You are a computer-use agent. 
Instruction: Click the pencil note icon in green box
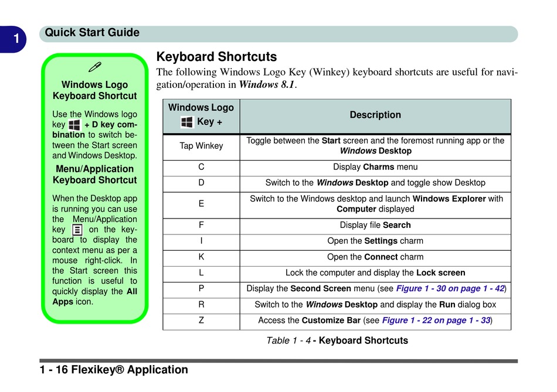[95, 67]
